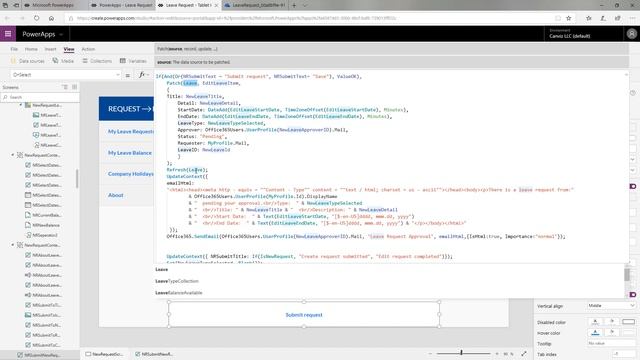This screenshot has height=360, width=640.
Task: Open the Home ribbon tab
Action: coord(31,49)
